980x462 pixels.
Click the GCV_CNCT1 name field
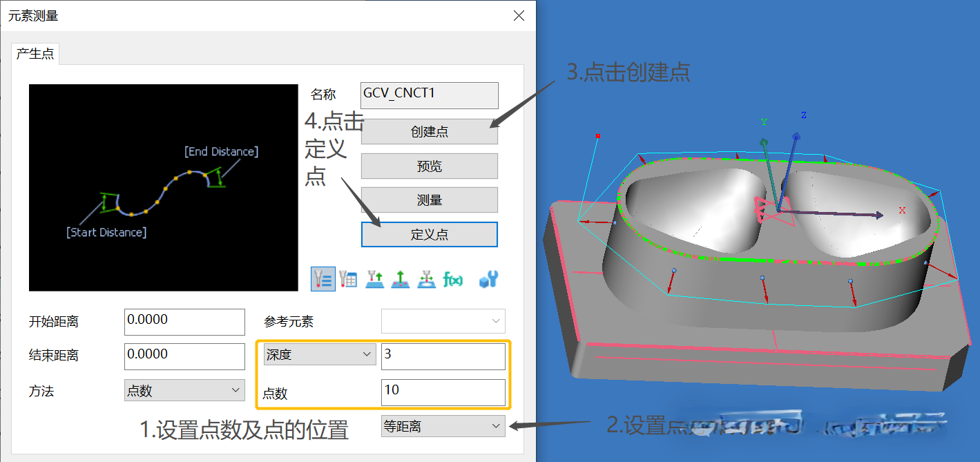[x=429, y=95]
